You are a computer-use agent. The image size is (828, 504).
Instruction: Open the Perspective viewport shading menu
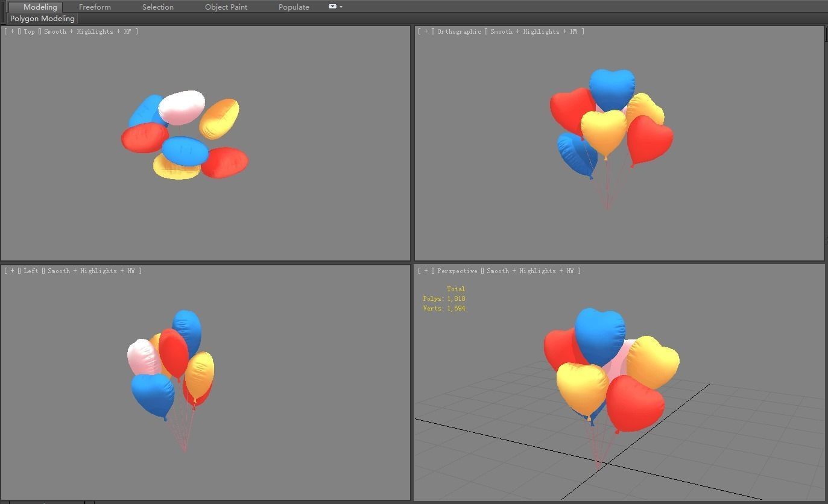(530, 271)
